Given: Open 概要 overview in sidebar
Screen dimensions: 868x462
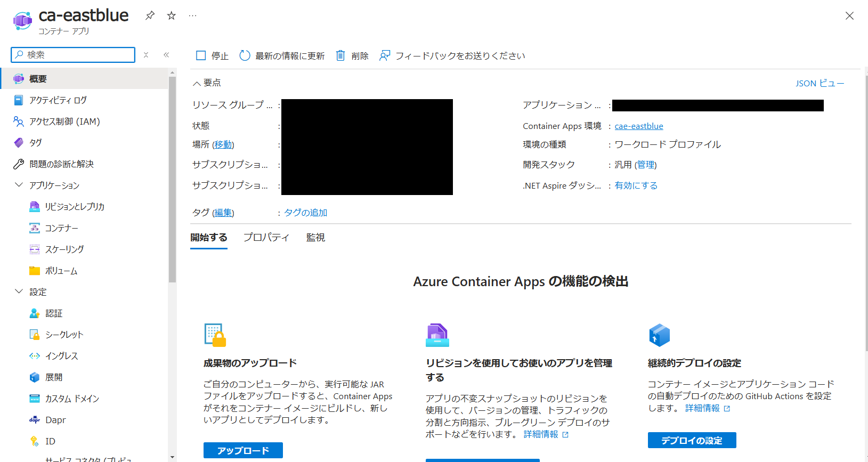Looking at the screenshot, I should click(x=84, y=78).
